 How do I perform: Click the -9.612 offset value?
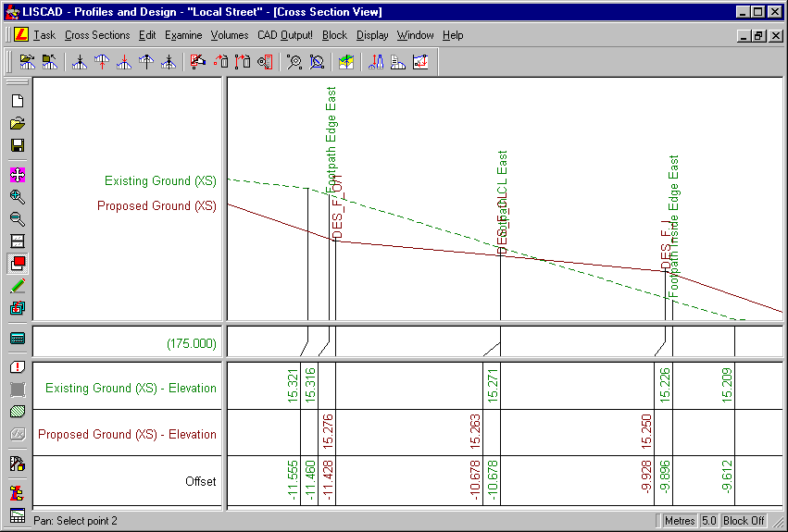727,477
